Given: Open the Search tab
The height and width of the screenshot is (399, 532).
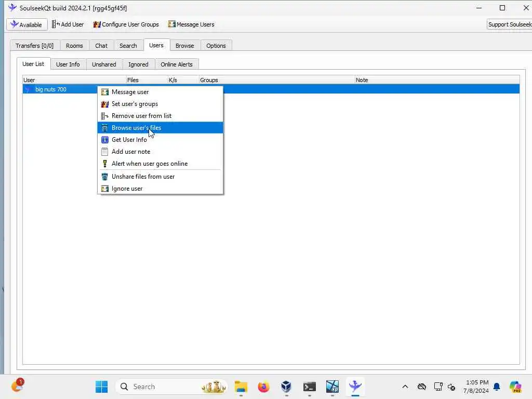Looking at the screenshot, I should click(128, 46).
